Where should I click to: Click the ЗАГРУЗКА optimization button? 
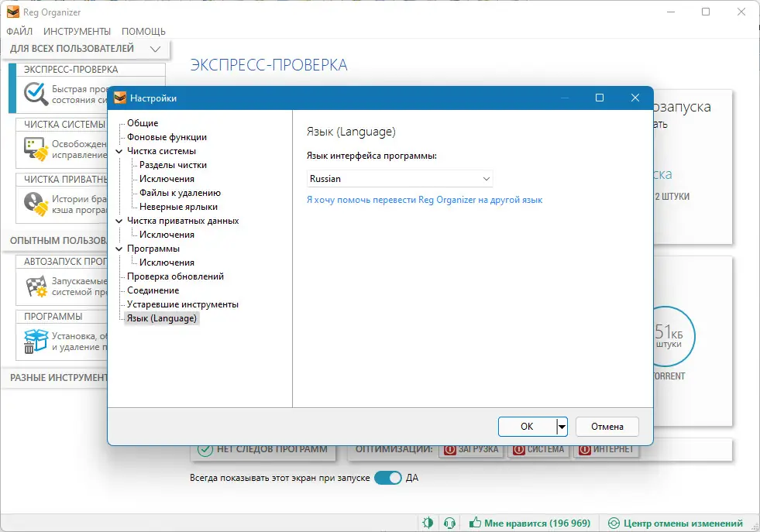(x=471, y=450)
